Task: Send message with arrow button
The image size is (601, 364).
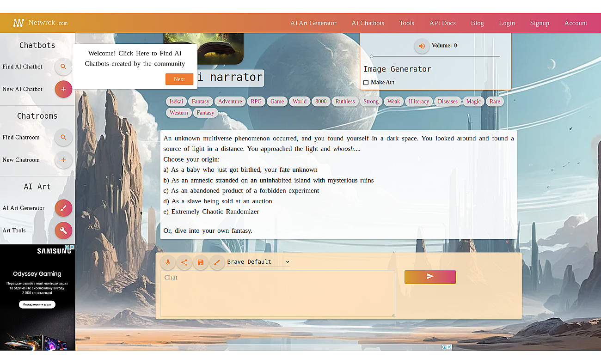Action: [430, 277]
